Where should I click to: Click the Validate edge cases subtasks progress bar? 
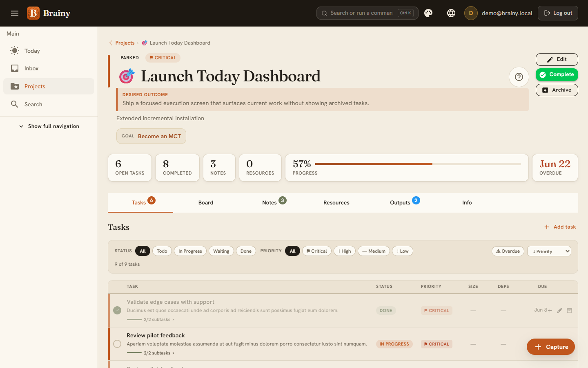(134, 319)
